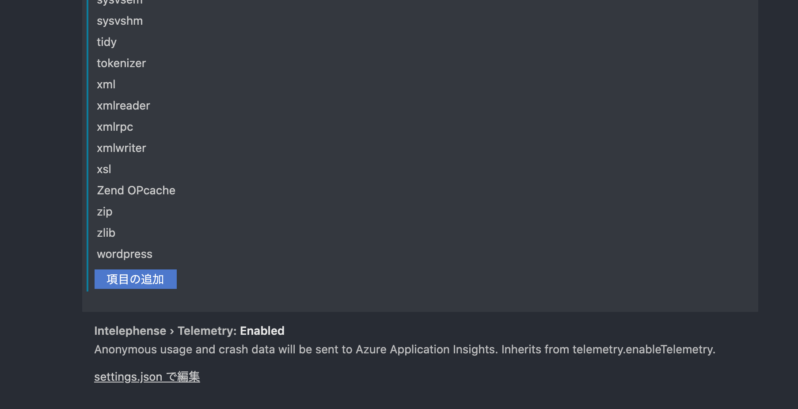Select the zlib stub item
Image resolution: width=798 pixels, height=409 pixels.
pyautogui.click(x=106, y=233)
